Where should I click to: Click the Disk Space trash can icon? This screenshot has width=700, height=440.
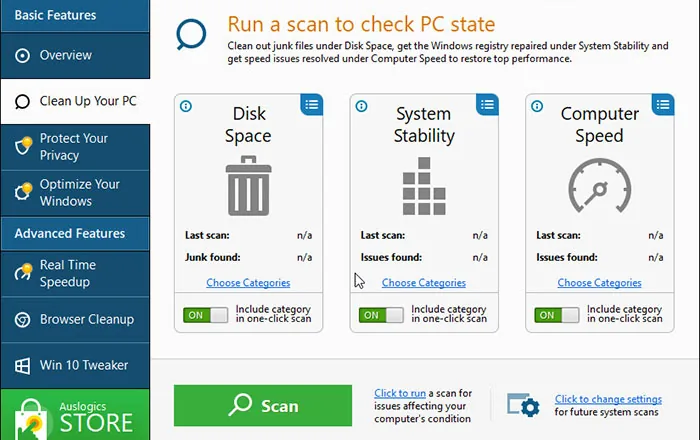249,186
